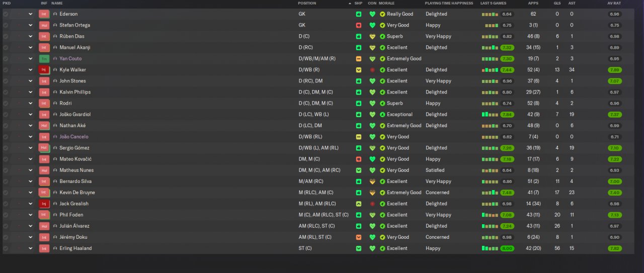Click Joško Gvardiol's green morale icon
The image size is (644, 273).
click(x=382, y=115)
